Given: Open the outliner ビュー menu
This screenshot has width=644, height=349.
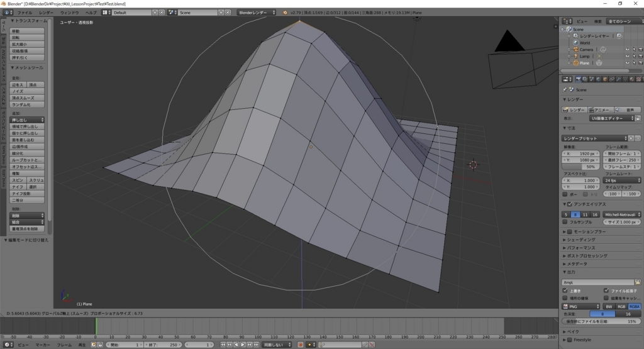Looking at the screenshot, I should point(582,21).
